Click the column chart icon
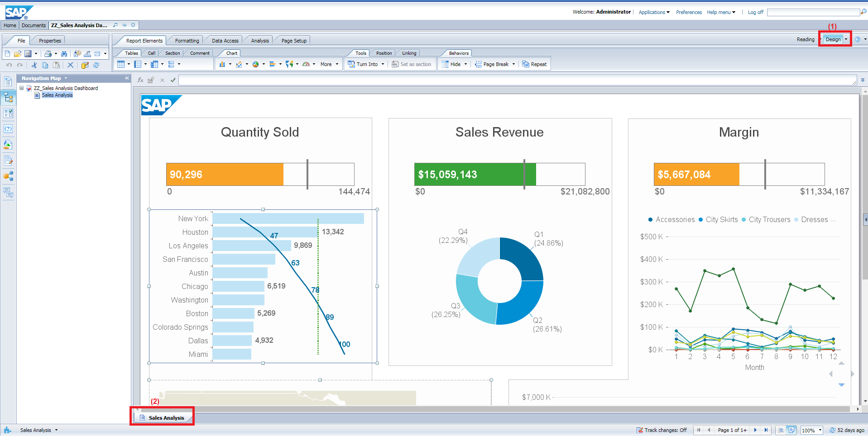868x436 pixels. tap(222, 64)
